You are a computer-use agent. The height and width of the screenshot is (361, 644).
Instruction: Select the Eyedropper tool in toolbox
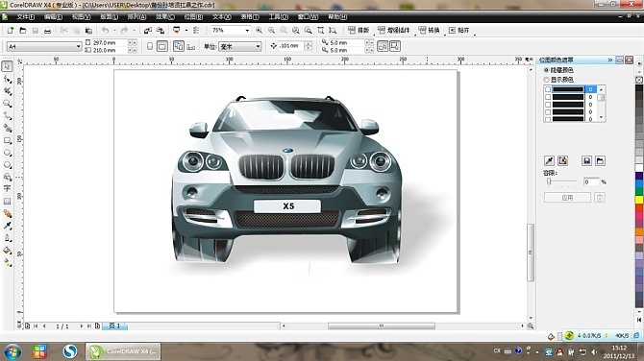[7, 226]
